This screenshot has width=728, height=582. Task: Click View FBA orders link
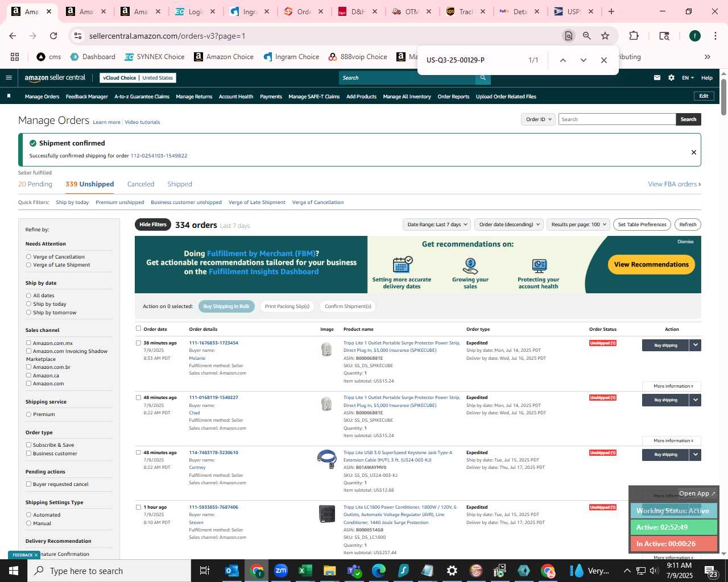coord(674,184)
